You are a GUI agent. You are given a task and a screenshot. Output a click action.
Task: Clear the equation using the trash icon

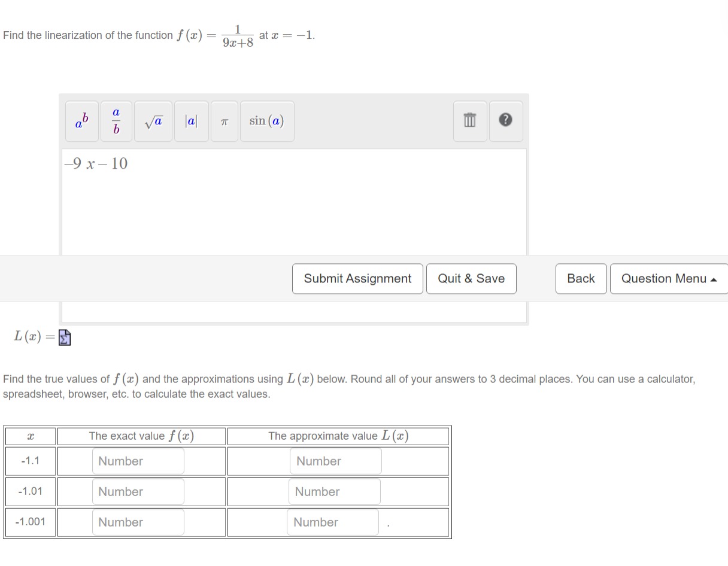pos(469,121)
